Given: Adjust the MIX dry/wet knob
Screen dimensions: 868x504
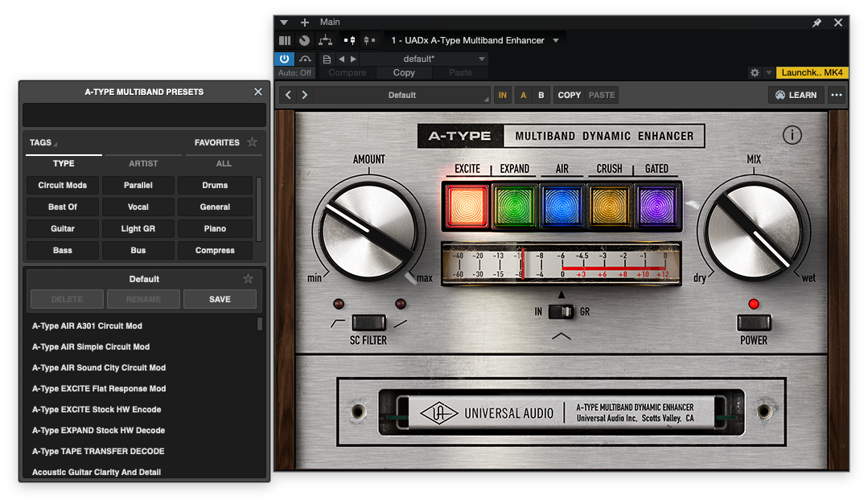Looking at the screenshot, I should click(754, 232).
